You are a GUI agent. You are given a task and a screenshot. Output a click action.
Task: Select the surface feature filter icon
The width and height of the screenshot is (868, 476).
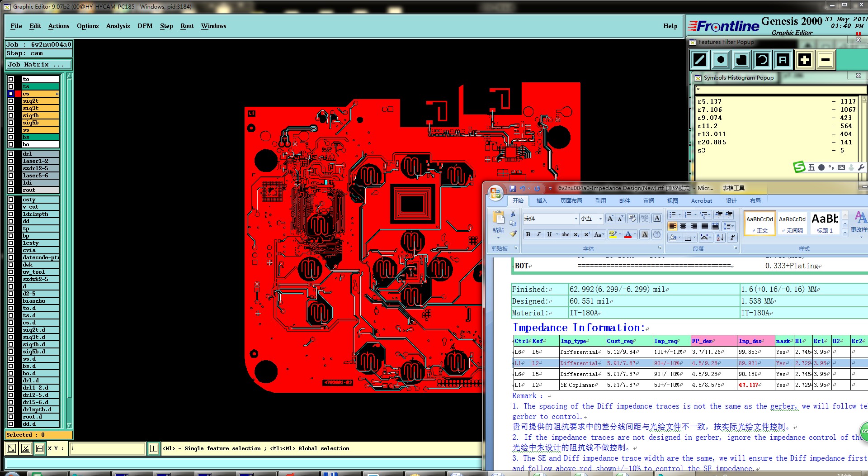click(741, 60)
